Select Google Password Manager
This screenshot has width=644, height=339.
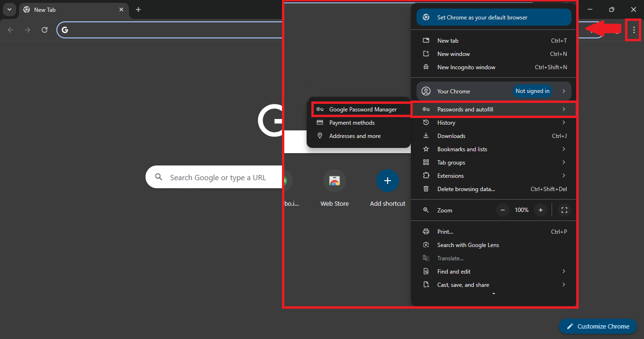pyautogui.click(x=363, y=110)
